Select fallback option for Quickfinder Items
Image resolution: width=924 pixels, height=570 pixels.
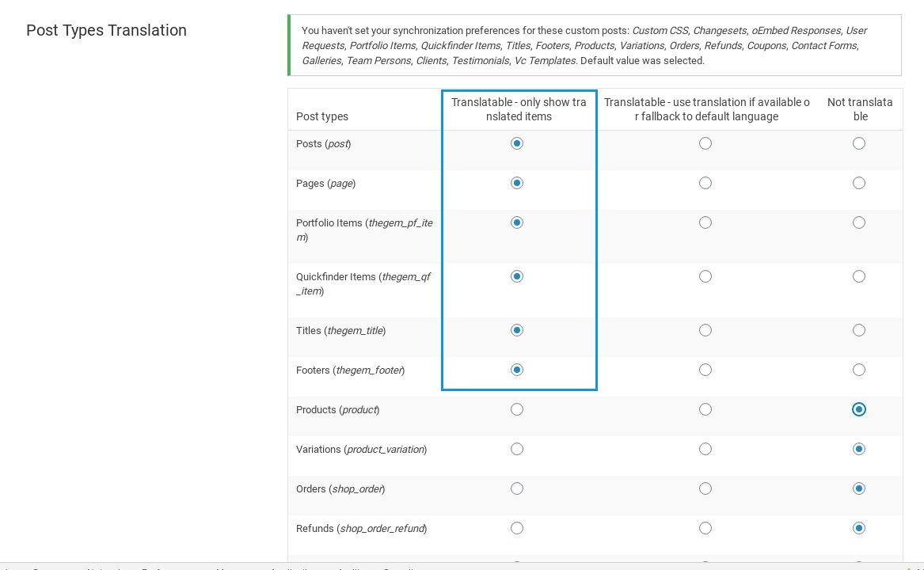705,276
